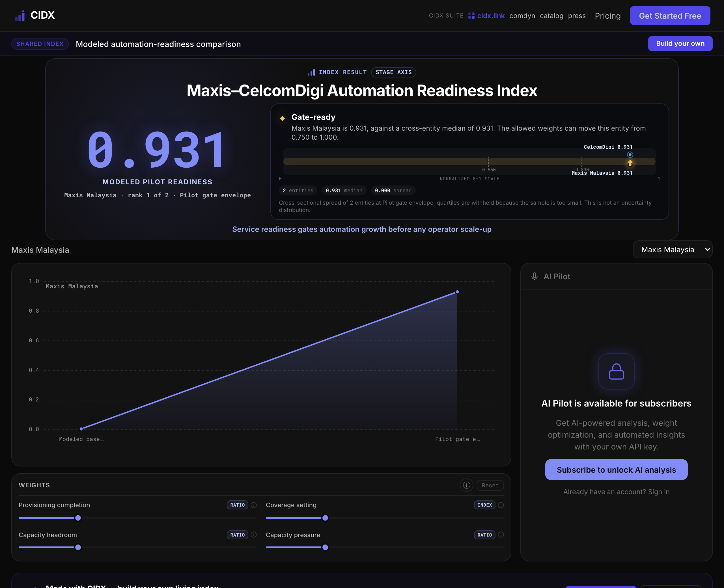724x588 pixels.
Task: Click 'CIDX SUITE' nav label
Action: pos(446,16)
